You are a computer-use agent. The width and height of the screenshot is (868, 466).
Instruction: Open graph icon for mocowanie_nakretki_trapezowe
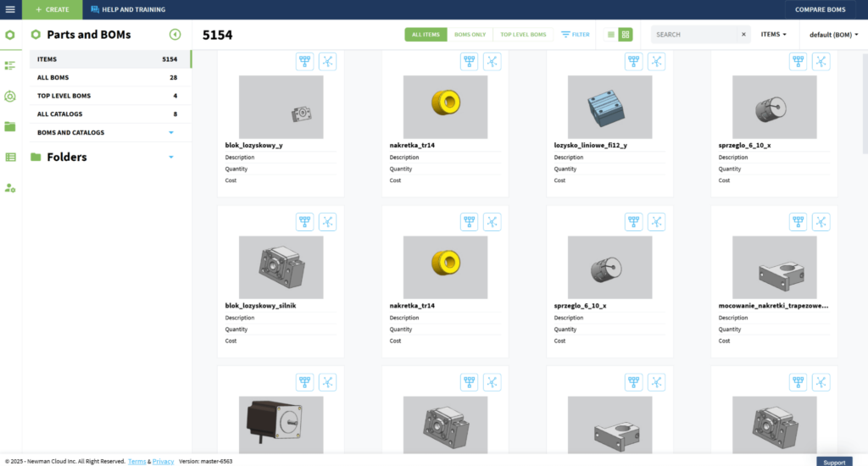(x=821, y=222)
